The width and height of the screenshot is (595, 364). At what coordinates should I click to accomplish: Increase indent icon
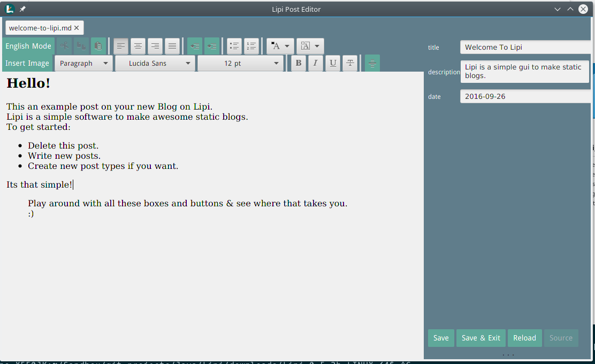(212, 47)
